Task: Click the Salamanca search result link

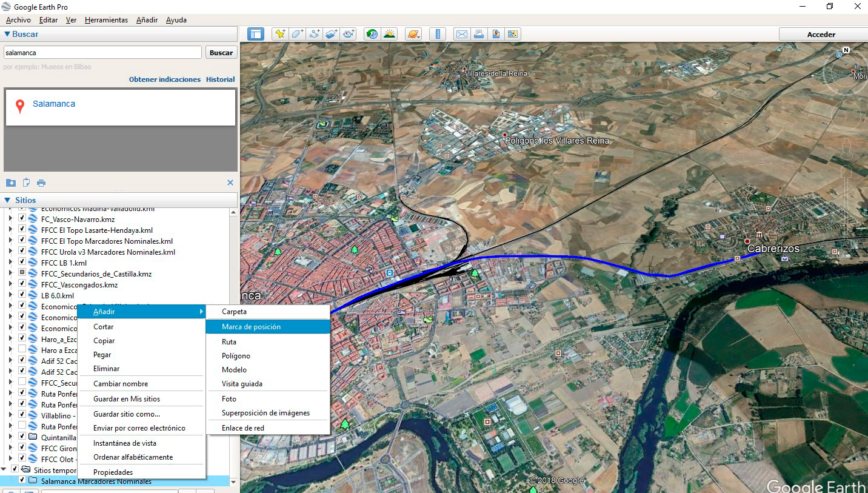Action: coord(54,104)
